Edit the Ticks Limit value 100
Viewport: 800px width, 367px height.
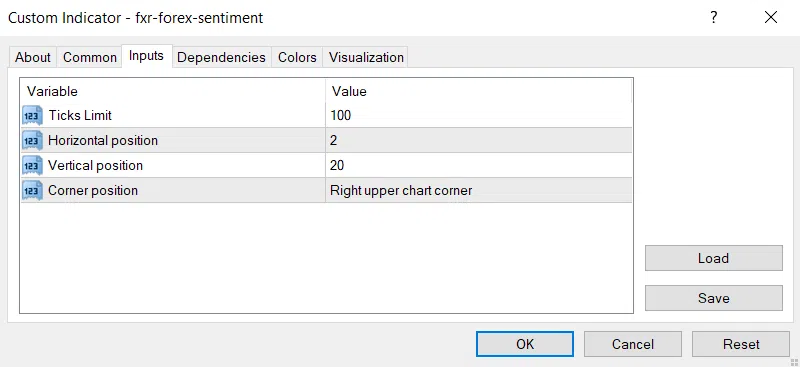pos(479,115)
